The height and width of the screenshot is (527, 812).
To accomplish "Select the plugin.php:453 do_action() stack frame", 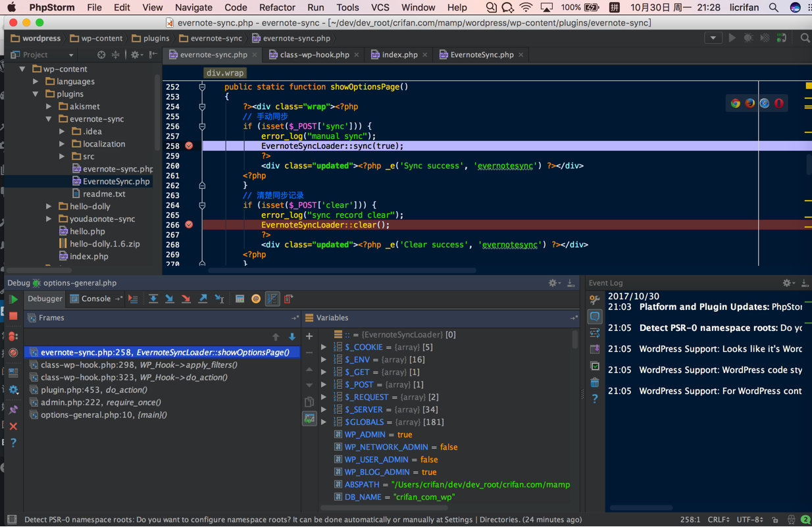I will 93,390.
